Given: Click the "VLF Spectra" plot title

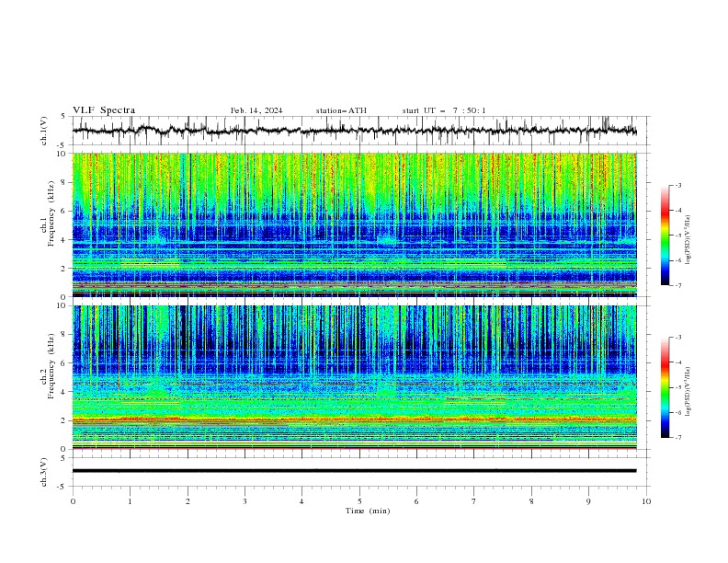Looking at the screenshot, I should click(x=104, y=110).
